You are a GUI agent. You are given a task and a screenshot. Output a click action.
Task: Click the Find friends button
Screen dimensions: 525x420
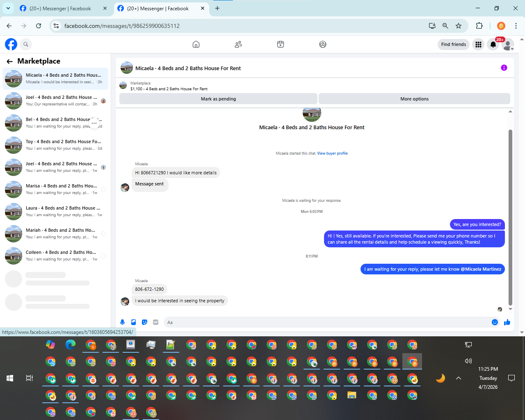[x=454, y=44]
